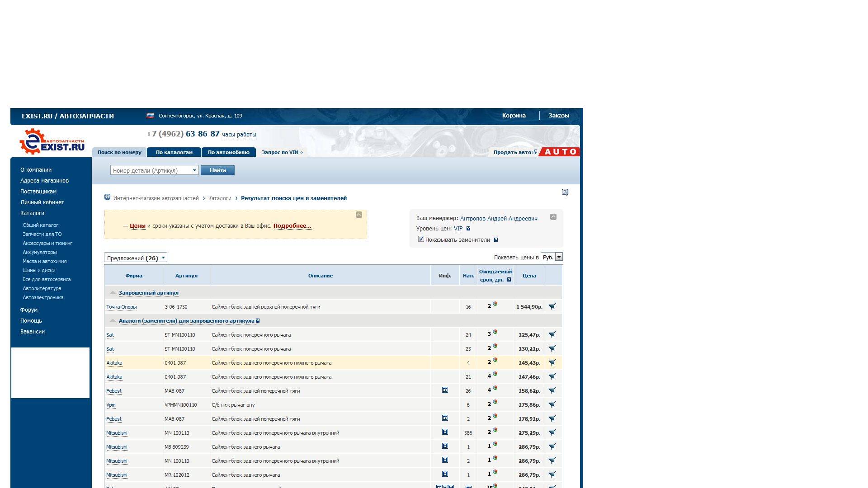This screenshot has height=488, width=868.
Task: Add Mitsubishi MR 102012 to cart
Action: coord(552,474)
